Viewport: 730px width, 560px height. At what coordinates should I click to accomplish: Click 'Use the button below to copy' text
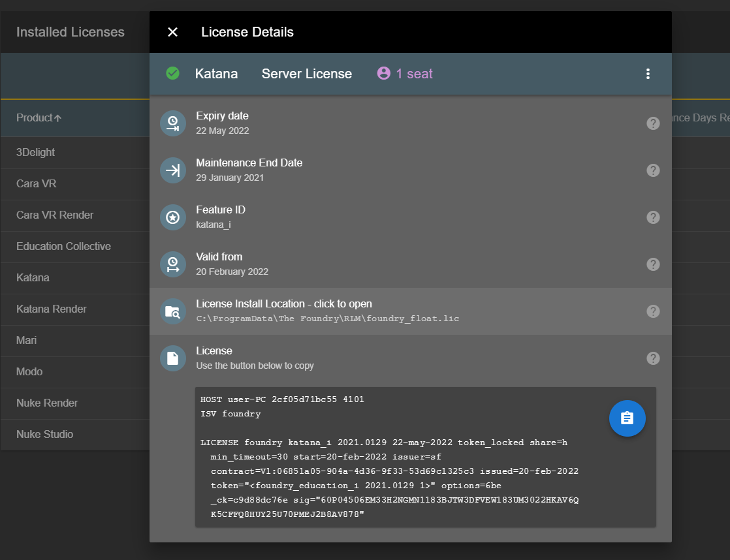point(255,366)
